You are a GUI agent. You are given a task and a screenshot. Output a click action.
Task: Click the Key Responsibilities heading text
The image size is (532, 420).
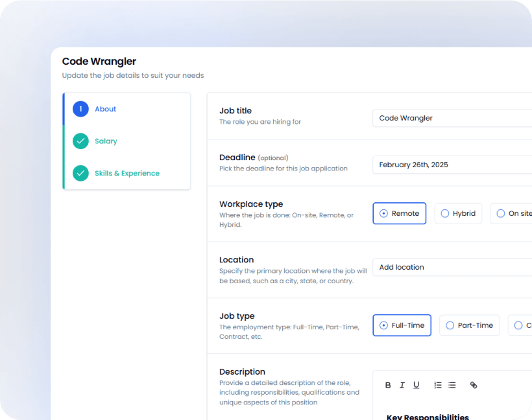click(x=428, y=417)
